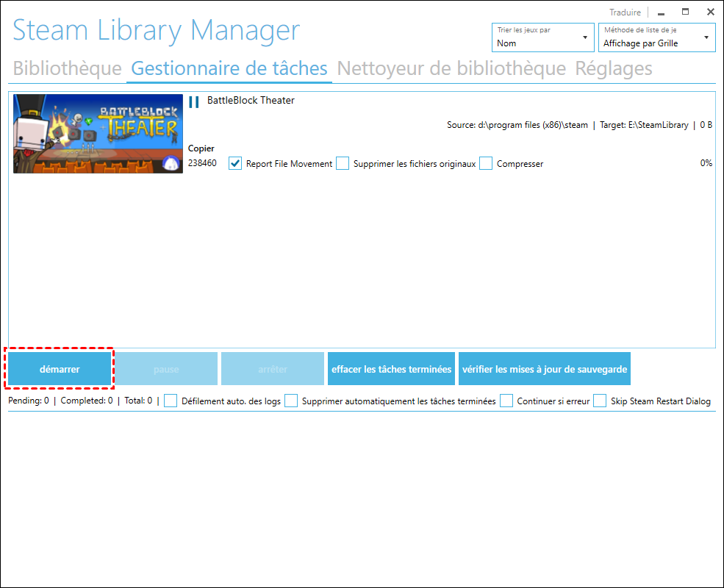Enable Skip Steam Restart Dialog
Image resolution: width=724 pixels, height=588 pixels.
[x=600, y=401]
